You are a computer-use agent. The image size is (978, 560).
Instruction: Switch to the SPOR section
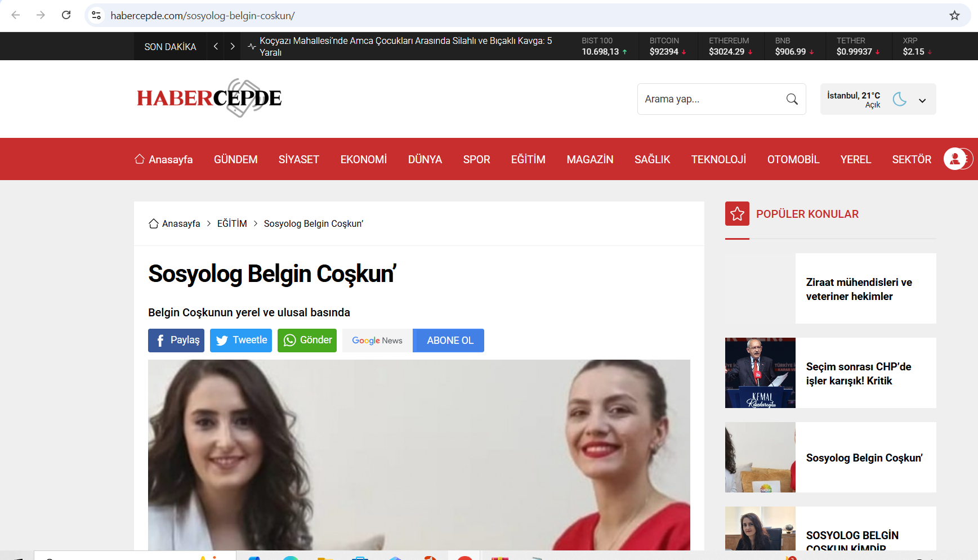[x=476, y=159]
